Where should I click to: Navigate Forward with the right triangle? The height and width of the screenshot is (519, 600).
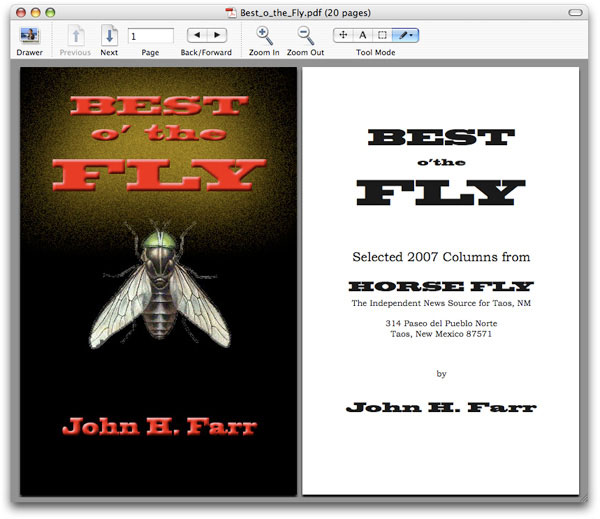(218, 35)
